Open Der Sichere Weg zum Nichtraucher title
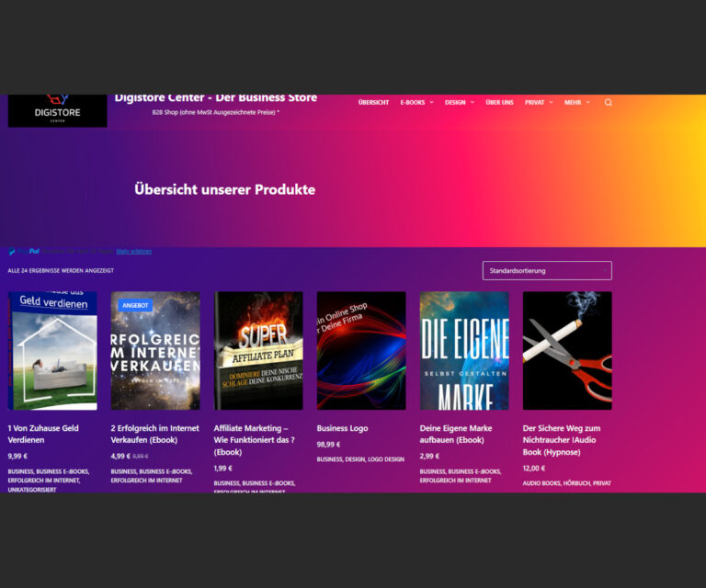The height and width of the screenshot is (588, 706). [x=562, y=440]
